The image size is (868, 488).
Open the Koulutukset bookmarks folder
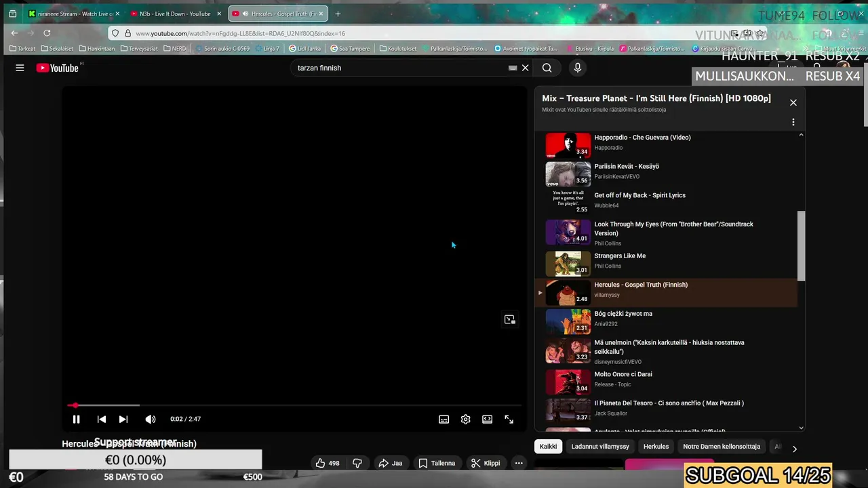[x=398, y=49]
